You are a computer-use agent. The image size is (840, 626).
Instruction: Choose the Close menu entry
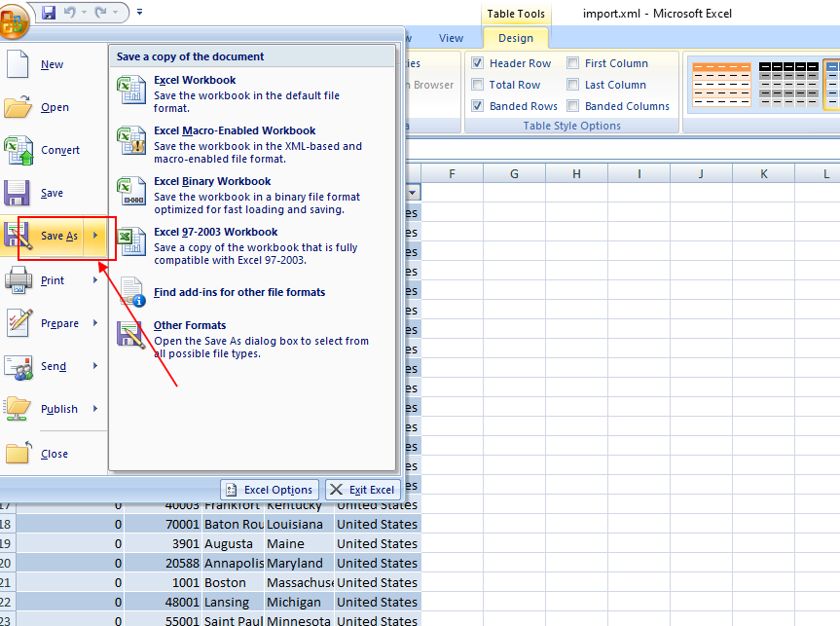coord(55,454)
